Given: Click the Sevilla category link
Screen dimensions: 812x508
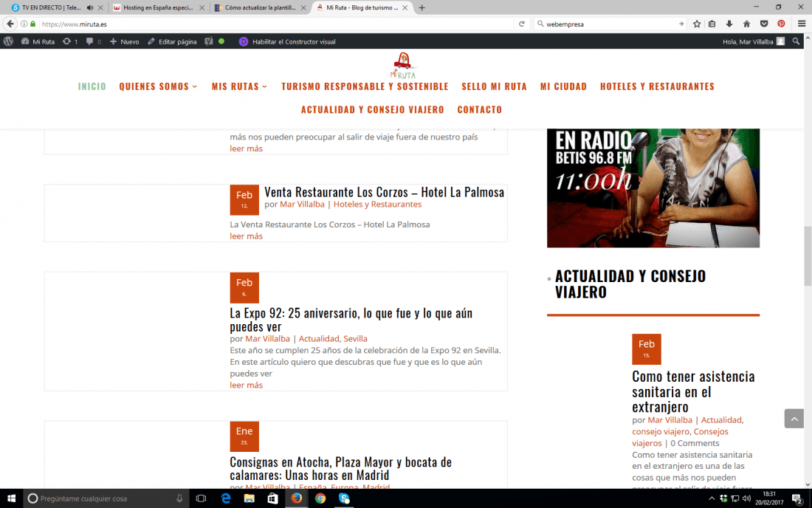Looking at the screenshot, I should tap(355, 339).
